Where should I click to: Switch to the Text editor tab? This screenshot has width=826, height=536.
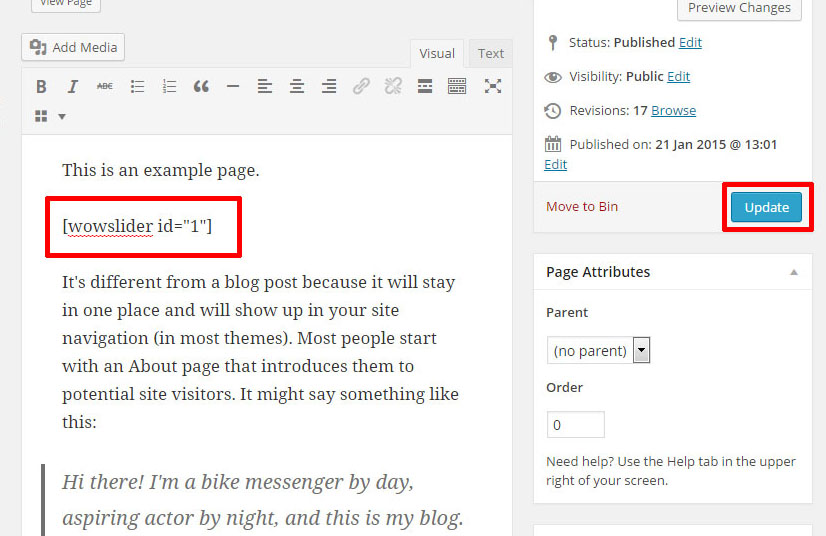click(490, 54)
